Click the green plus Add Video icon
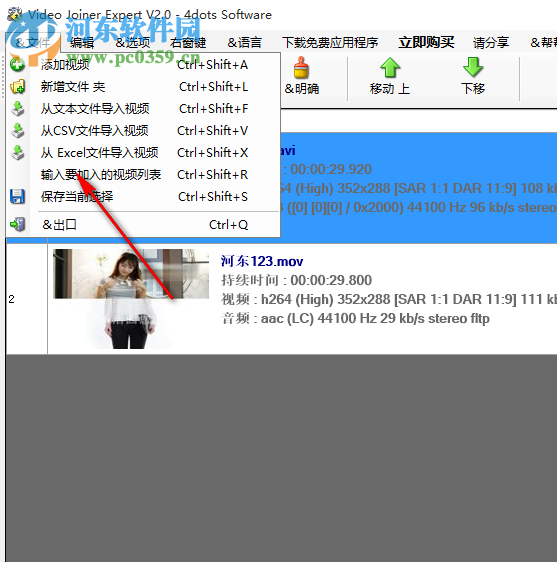 pyautogui.click(x=17, y=65)
